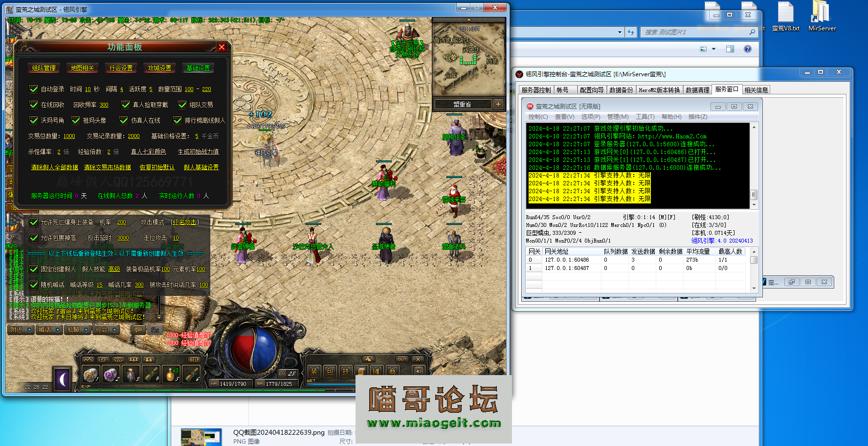This screenshot has width=868, height=446.
Task: Click the plus icon beside 盟重省
Action: point(498,104)
